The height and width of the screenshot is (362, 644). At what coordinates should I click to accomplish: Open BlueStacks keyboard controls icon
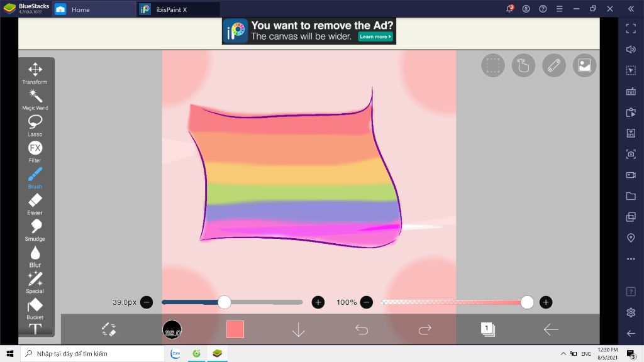[631, 92]
